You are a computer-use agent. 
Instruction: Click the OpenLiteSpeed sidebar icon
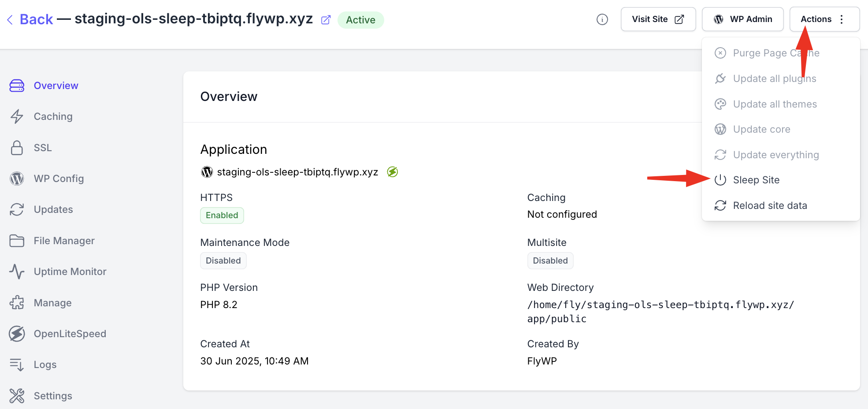click(17, 334)
